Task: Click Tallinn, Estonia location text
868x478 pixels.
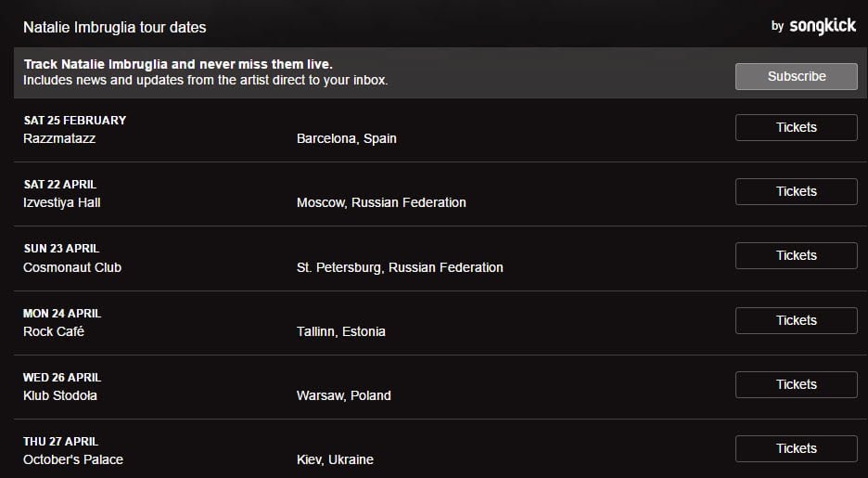Action: coord(341,331)
